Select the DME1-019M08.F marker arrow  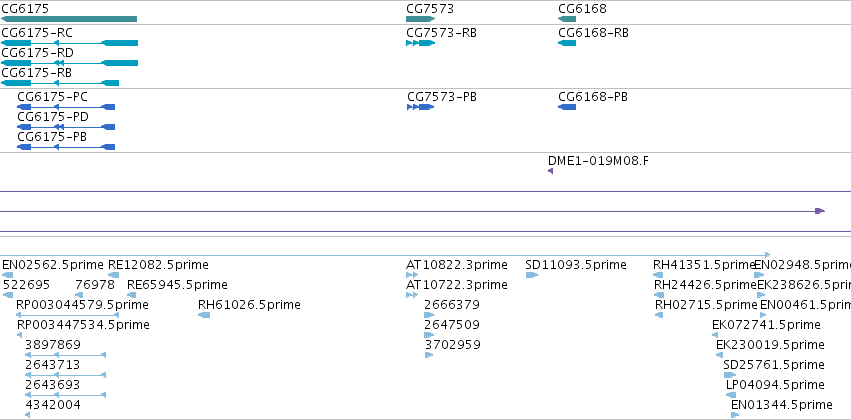pyautogui.click(x=550, y=171)
